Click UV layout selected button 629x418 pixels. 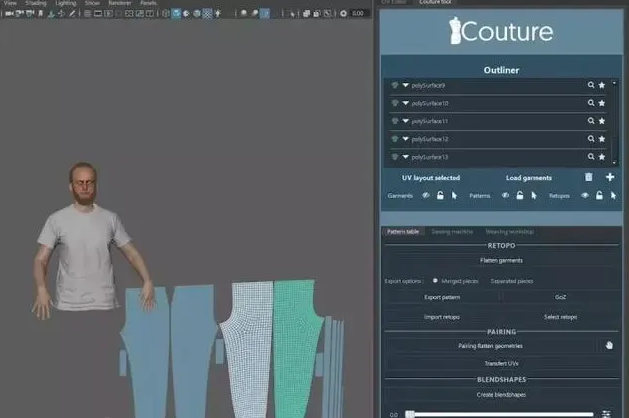click(x=431, y=178)
